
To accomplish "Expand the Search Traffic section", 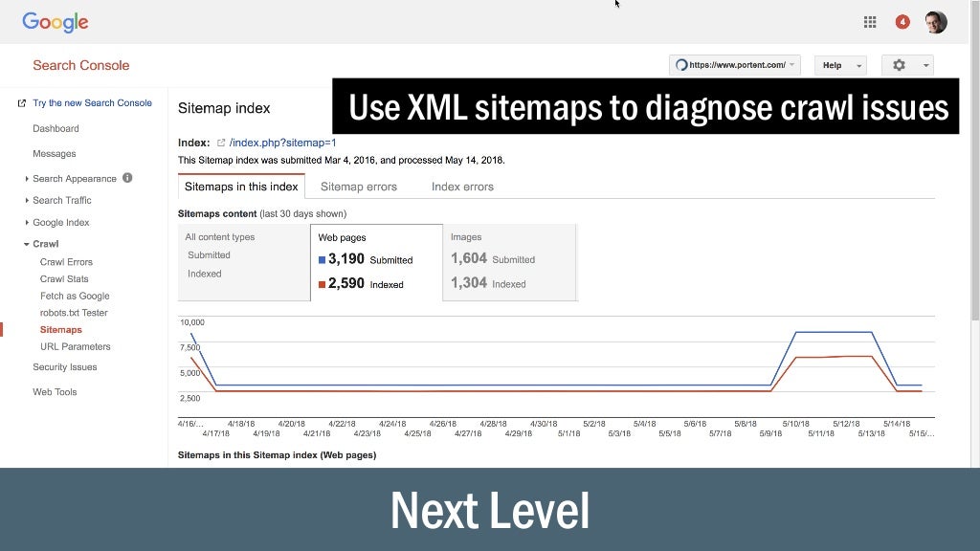I will point(27,201).
